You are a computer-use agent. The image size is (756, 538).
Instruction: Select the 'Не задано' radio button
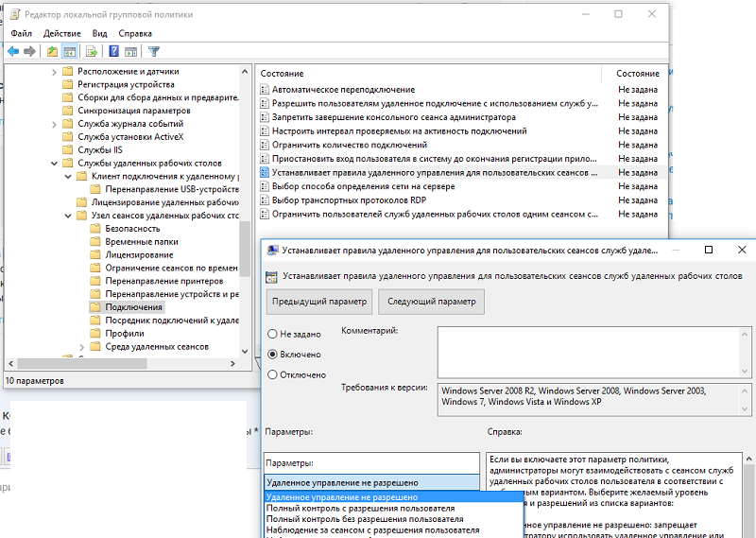[x=272, y=334]
